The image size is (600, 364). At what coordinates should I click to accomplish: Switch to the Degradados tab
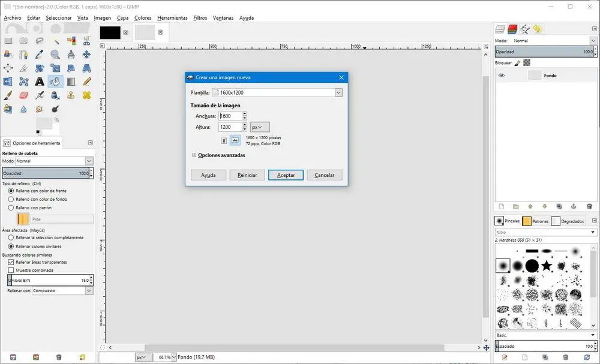click(568, 221)
